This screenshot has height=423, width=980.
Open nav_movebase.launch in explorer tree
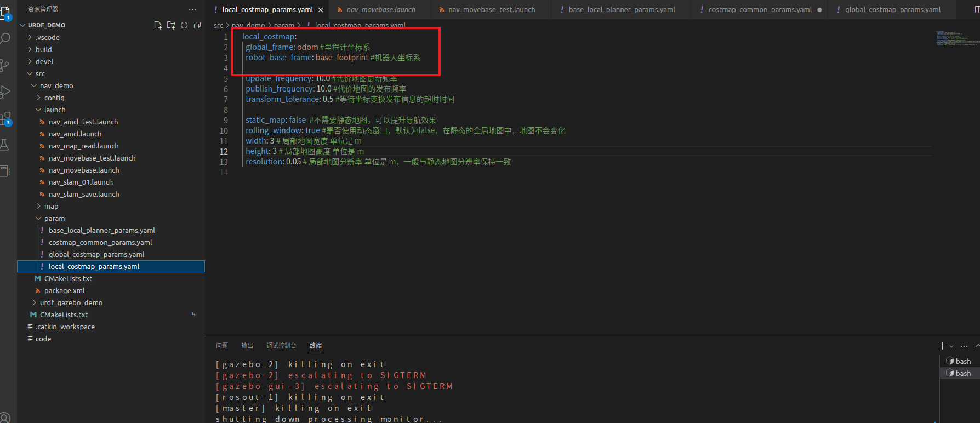84,170
